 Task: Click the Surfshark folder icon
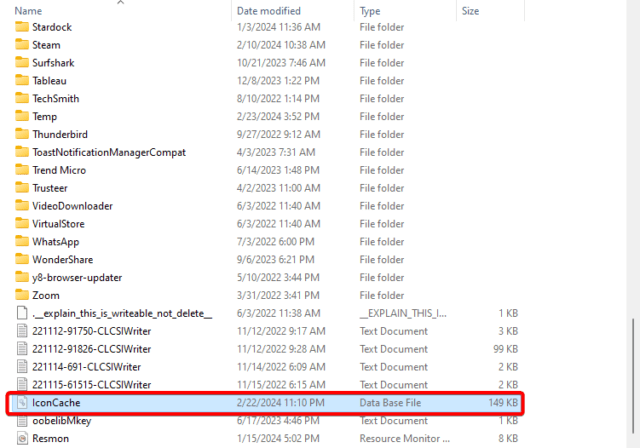pos(22,63)
